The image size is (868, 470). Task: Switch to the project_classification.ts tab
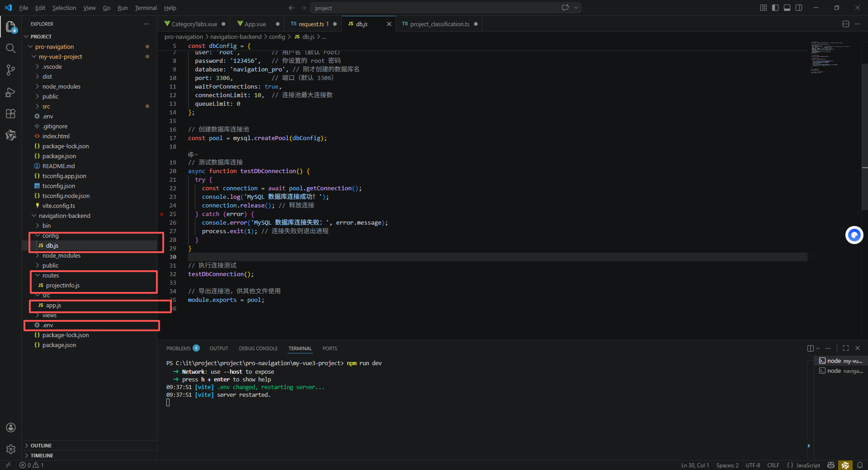pos(439,24)
